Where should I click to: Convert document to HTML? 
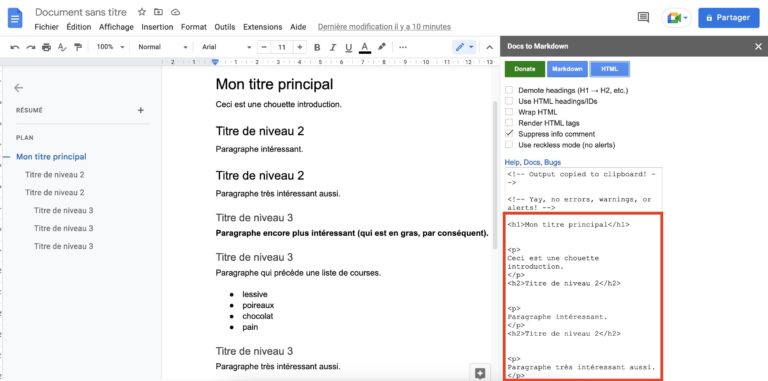(x=610, y=69)
